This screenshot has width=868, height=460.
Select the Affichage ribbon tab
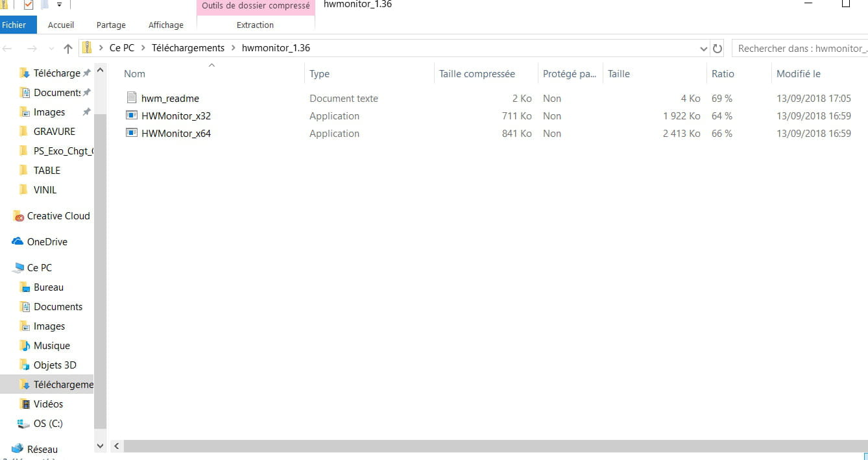[166, 25]
